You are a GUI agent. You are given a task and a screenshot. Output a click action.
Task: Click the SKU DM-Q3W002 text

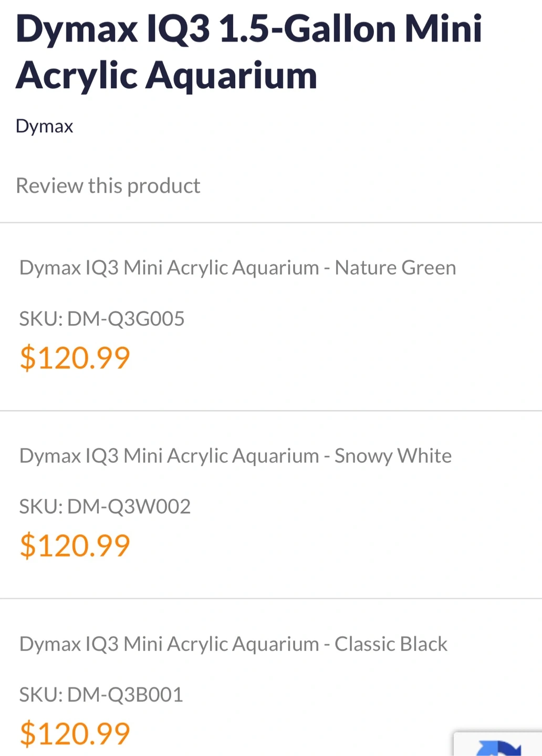(x=105, y=507)
